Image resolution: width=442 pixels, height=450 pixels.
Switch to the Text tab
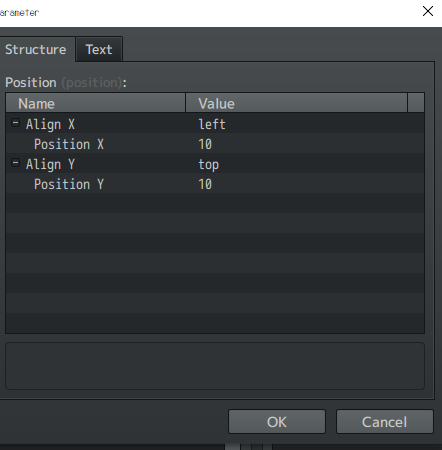99,49
